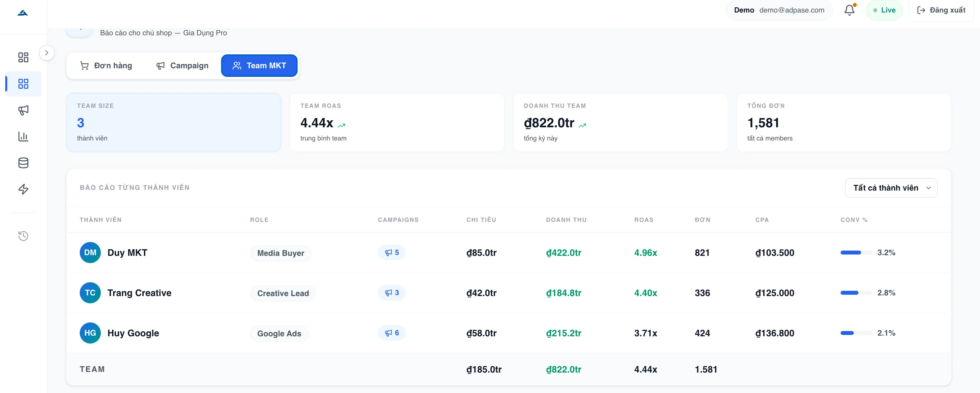Click the Creative Lead role badge

click(x=283, y=293)
